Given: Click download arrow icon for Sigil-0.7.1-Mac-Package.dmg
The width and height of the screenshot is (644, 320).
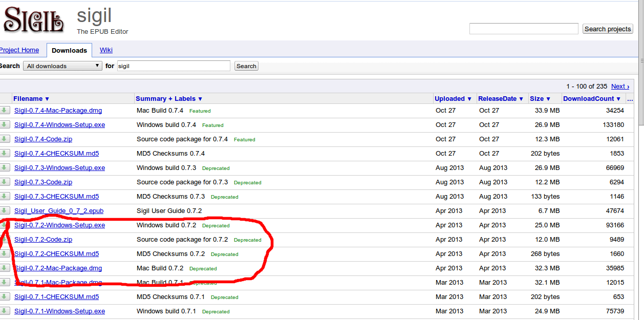Looking at the screenshot, I should coord(5,282).
